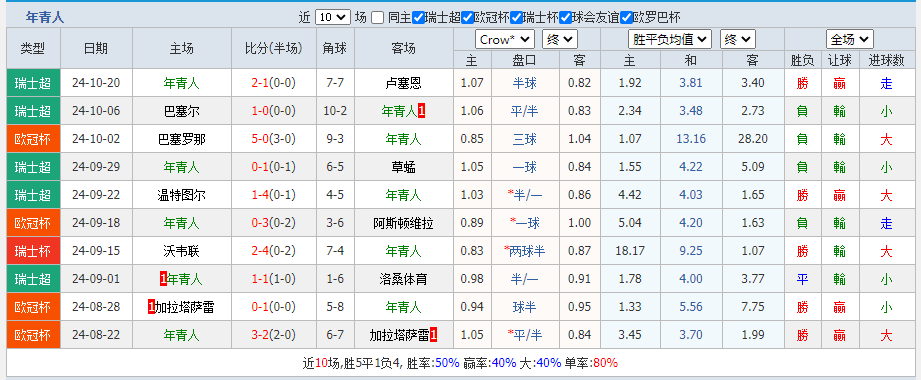This screenshot has height=380, width=921.
Task: Click the 洛桑体育 away team
Action: click(x=404, y=279)
